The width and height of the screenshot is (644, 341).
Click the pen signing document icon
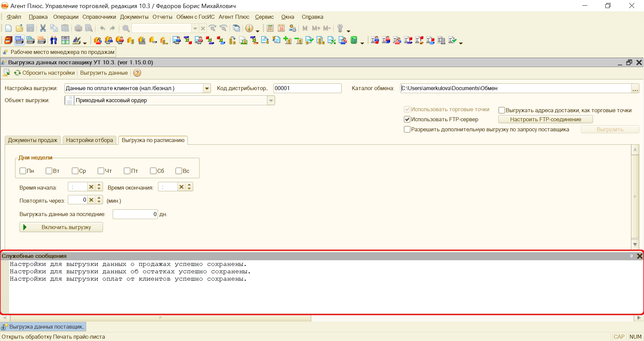point(76,41)
